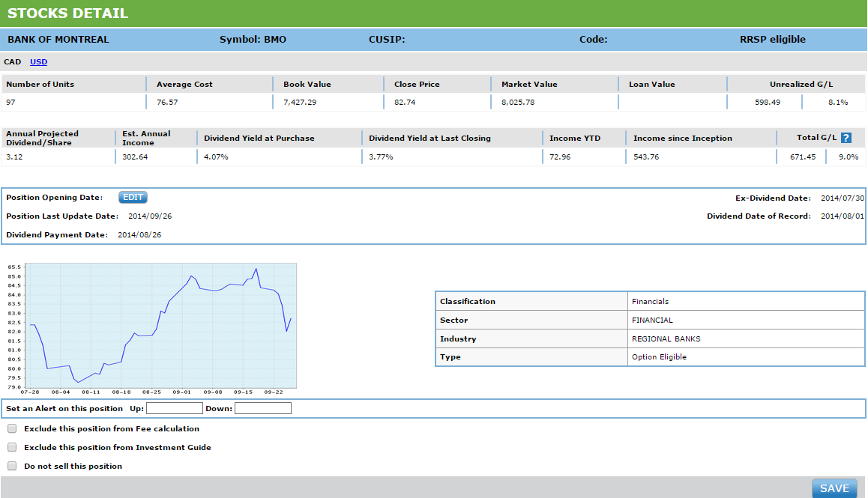Click the Down alert price input field
868x498 pixels.
(x=263, y=408)
